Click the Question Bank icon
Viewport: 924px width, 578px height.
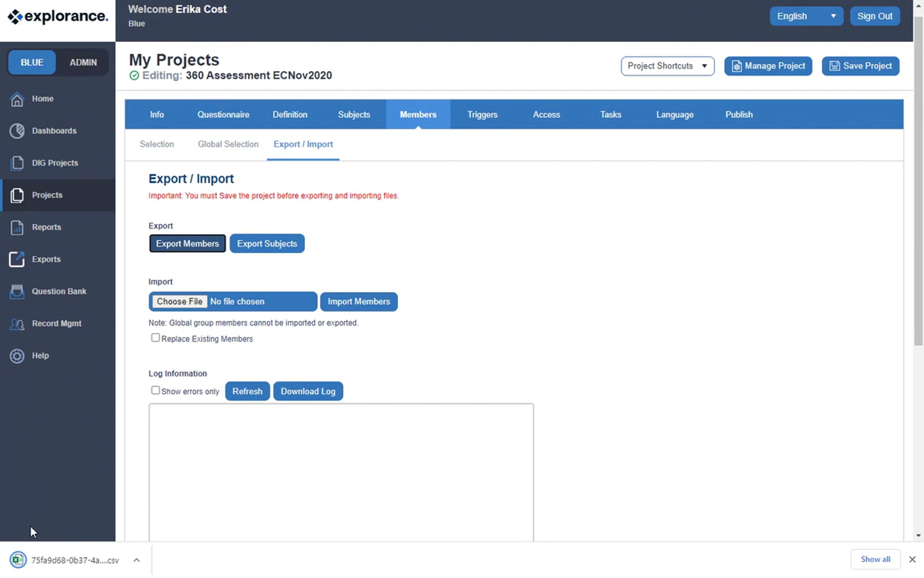click(x=17, y=292)
